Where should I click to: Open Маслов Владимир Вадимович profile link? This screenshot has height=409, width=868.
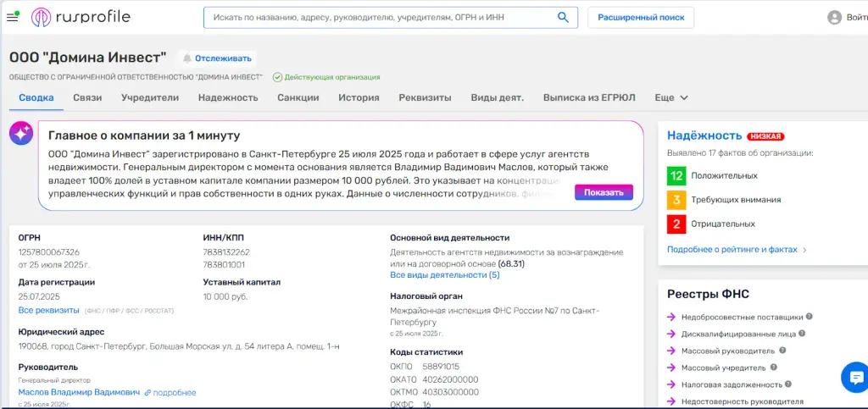[x=79, y=392]
